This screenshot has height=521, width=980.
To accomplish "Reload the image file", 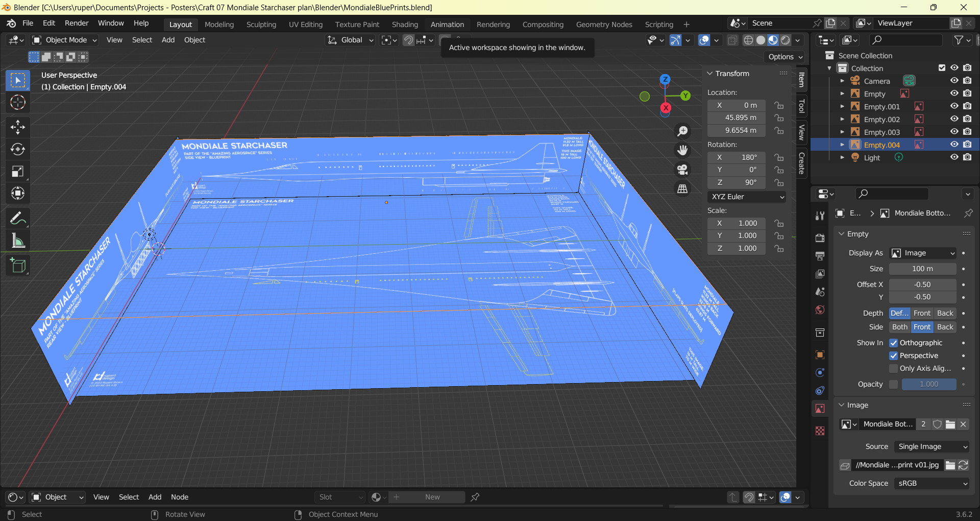I will (x=963, y=465).
